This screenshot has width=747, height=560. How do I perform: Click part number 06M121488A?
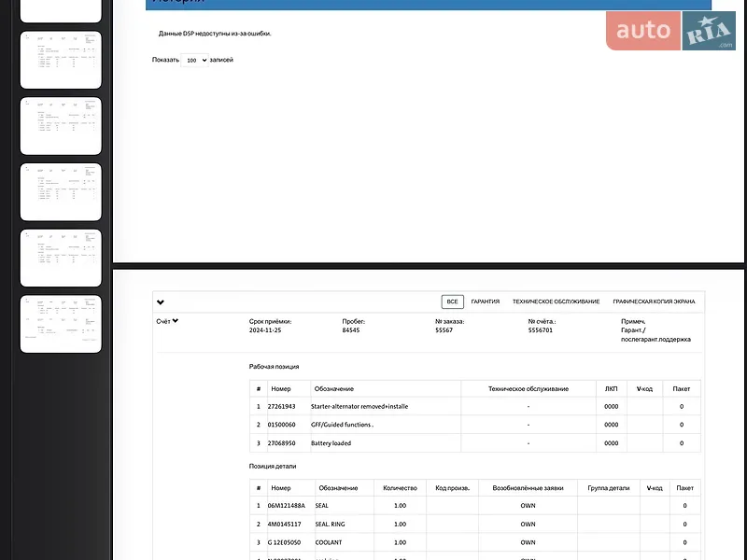[x=287, y=505]
